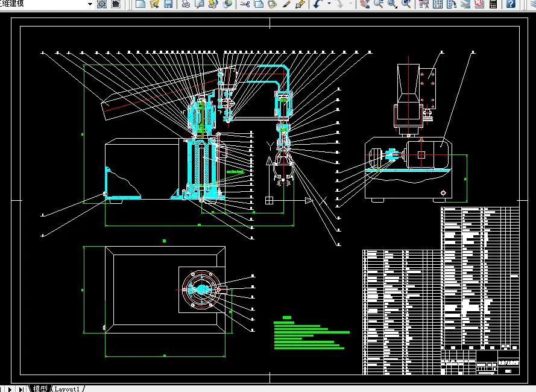Select the Pan hand tool
This screenshot has height=392, width=536.
(x=365, y=4)
